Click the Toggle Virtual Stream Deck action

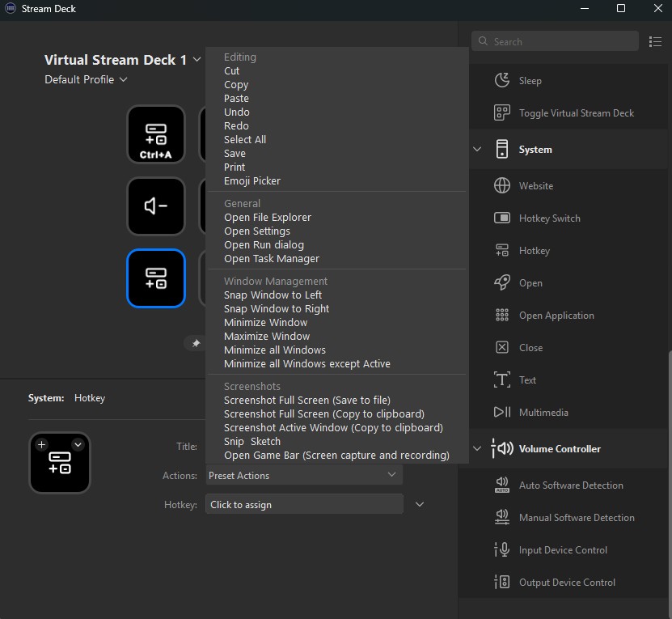[576, 113]
